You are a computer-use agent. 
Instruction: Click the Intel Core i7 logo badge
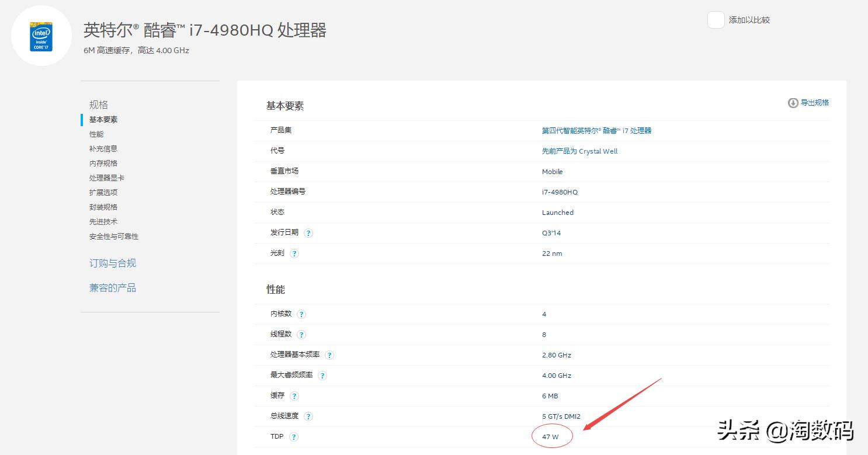click(x=41, y=35)
